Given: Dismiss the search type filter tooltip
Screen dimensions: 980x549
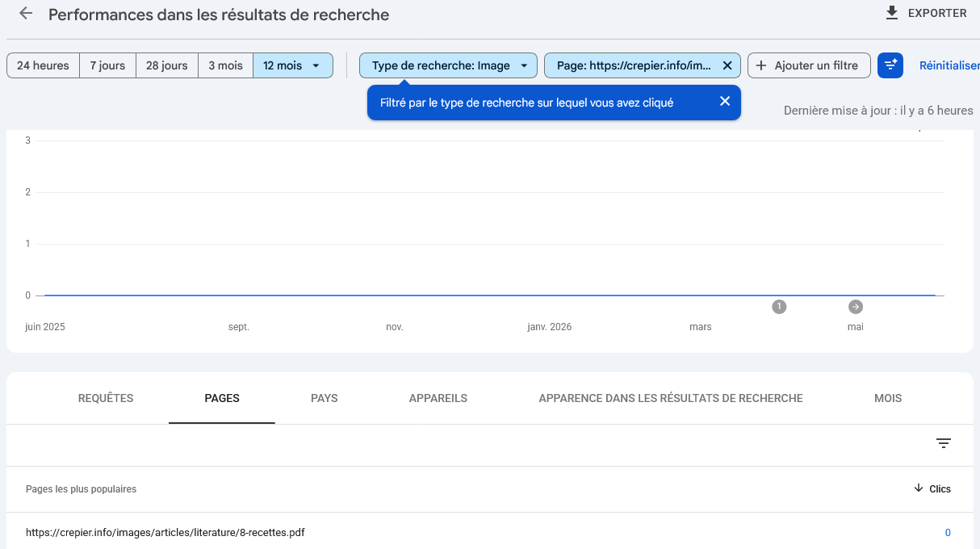Looking at the screenshot, I should (x=725, y=101).
